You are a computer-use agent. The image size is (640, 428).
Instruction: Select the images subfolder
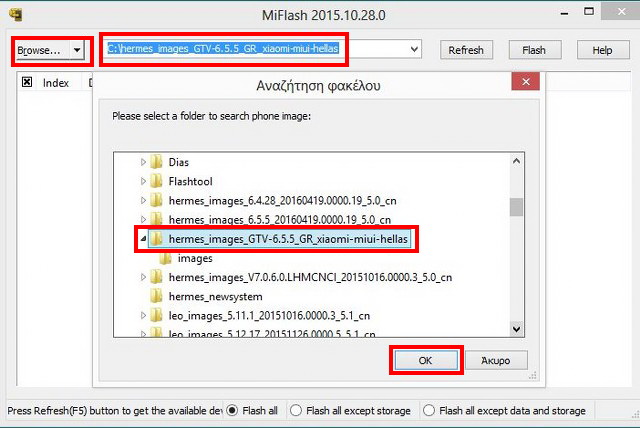coord(195,259)
